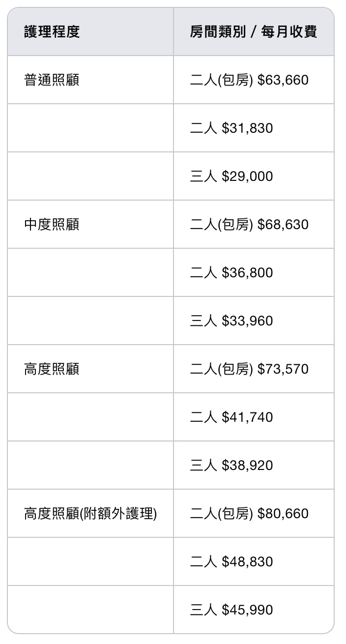Select the 二人(包房) $80,660 cell

249,514
